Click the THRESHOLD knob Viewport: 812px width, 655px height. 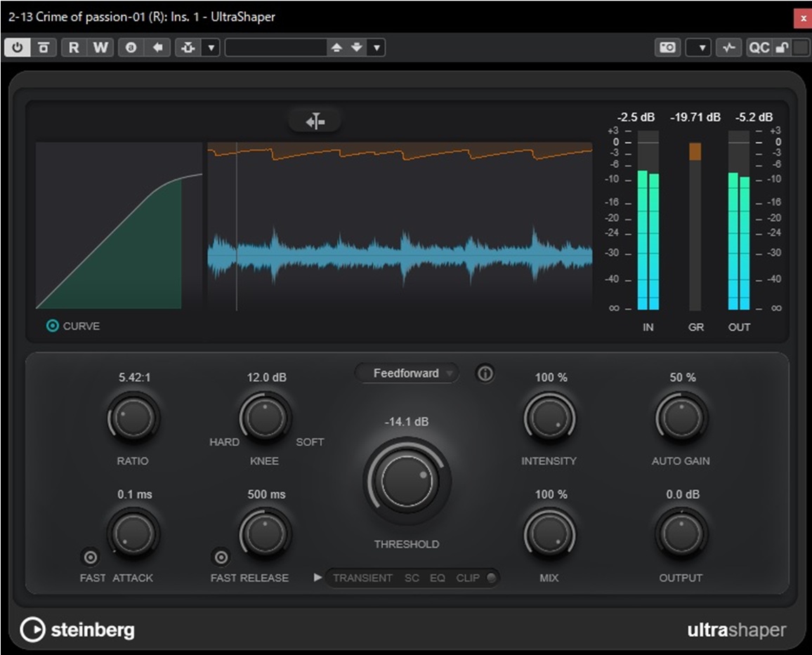(407, 481)
